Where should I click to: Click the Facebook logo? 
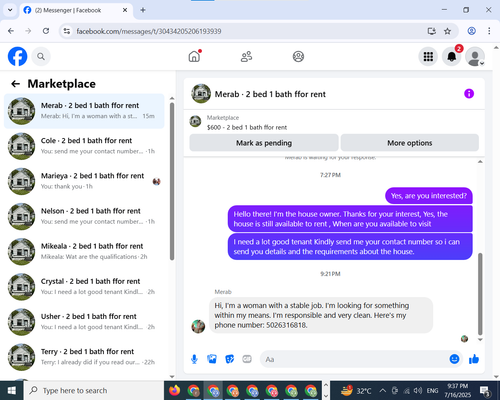click(x=17, y=56)
